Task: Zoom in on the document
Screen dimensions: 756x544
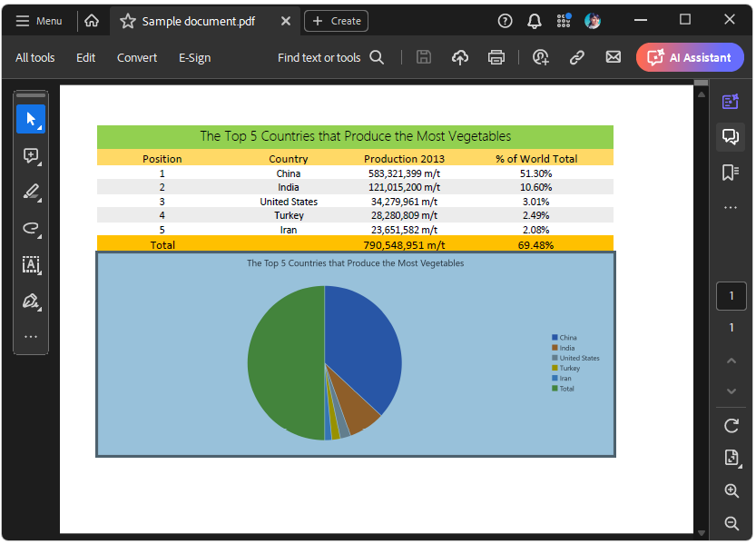Action: pyautogui.click(x=731, y=490)
